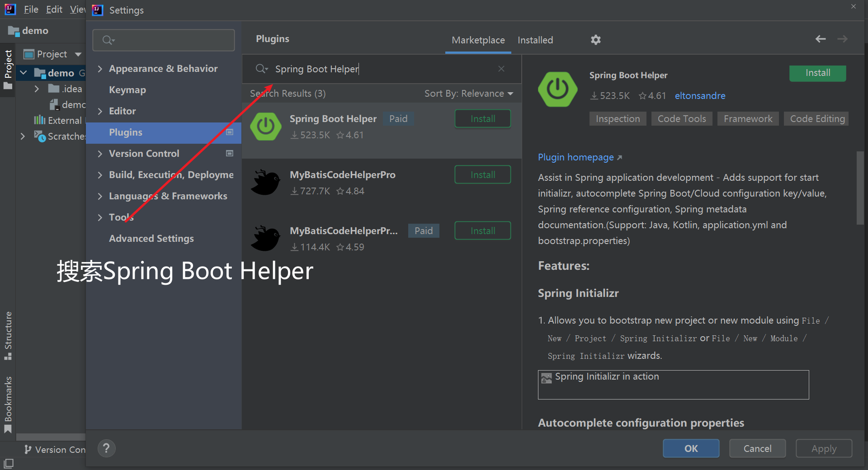Viewport: 868px width, 470px height.
Task: Go forward using right arrow
Action: click(x=842, y=39)
